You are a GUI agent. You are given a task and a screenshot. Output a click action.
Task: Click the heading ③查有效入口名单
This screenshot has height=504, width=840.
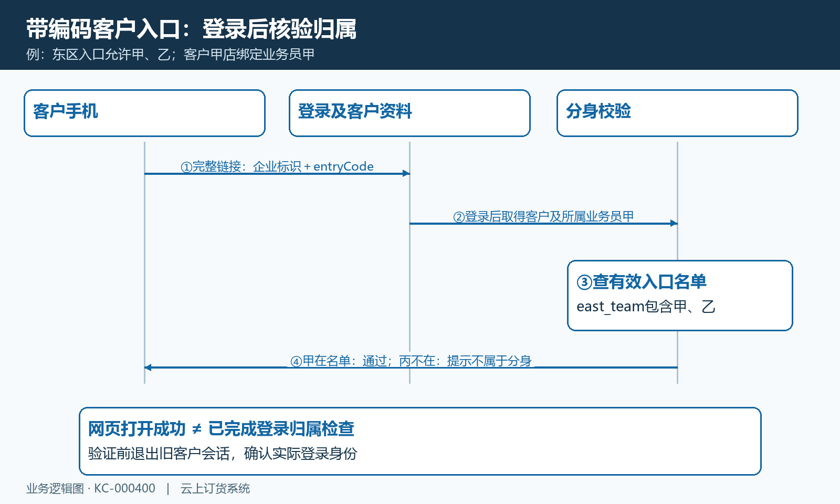(642, 282)
